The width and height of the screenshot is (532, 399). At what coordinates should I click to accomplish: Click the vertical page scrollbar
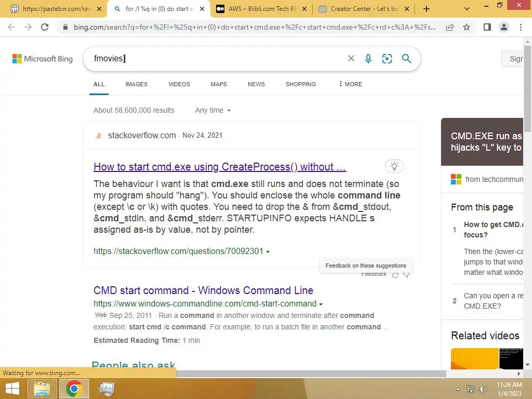[x=527, y=88]
